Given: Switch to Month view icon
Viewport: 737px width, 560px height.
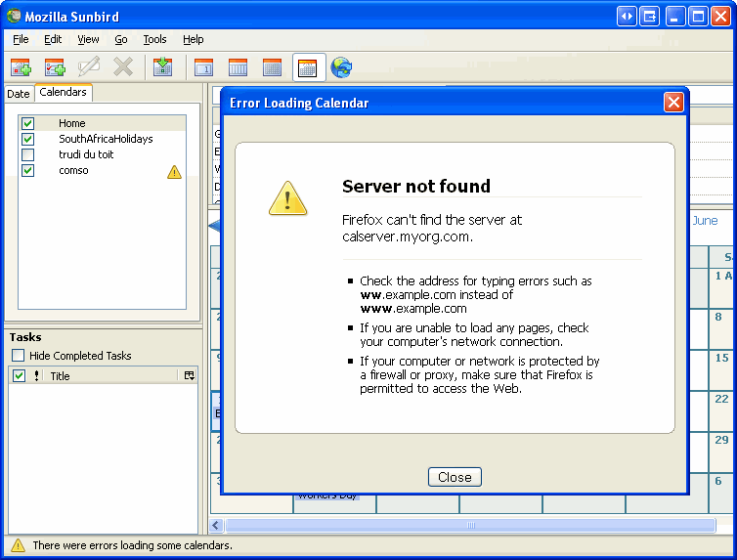Looking at the screenshot, I should [x=308, y=67].
